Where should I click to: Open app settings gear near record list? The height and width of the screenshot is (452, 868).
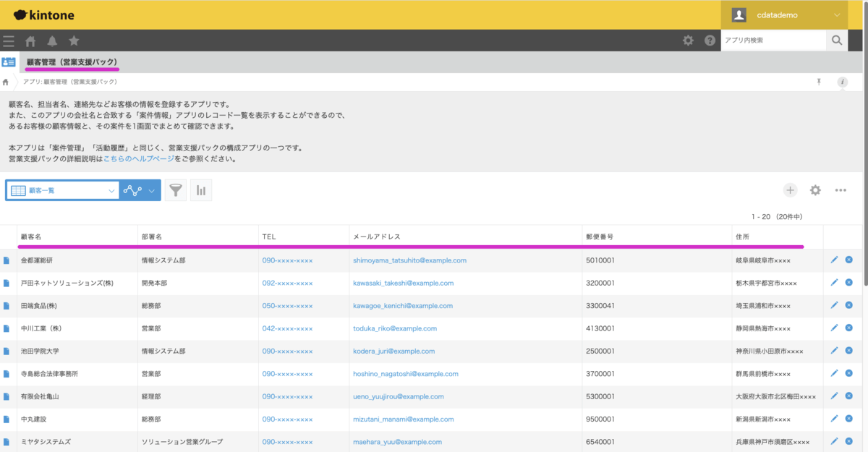(815, 190)
